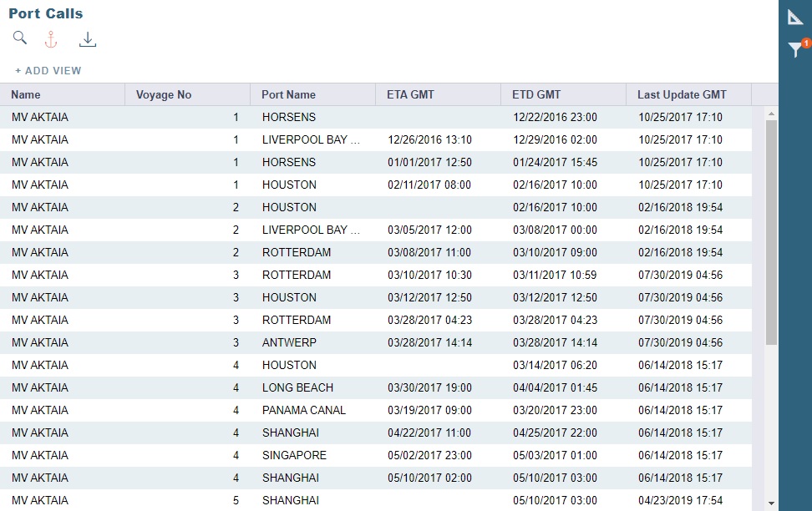The image size is (812, 511).
Task: Select the PANAMA CANAL port call row
Action: pos(334,410)
